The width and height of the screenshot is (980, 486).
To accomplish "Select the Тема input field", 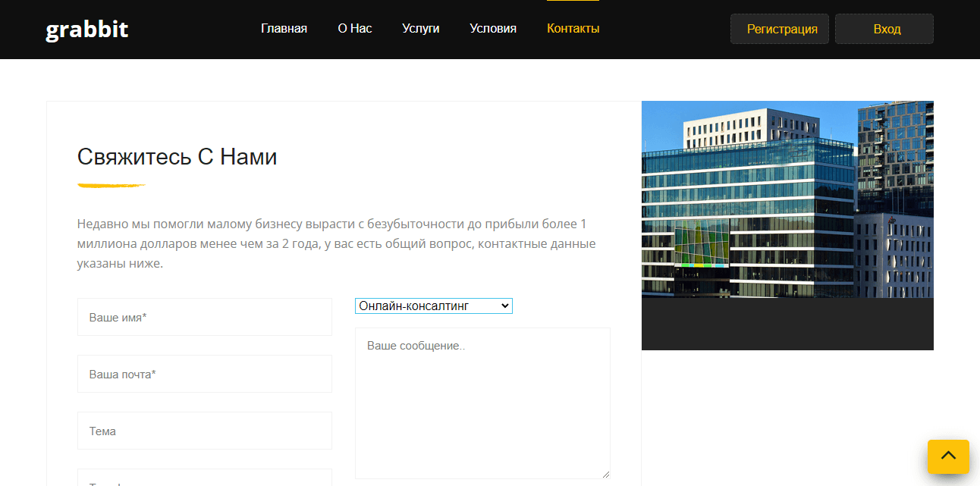I will coord(204,431).
